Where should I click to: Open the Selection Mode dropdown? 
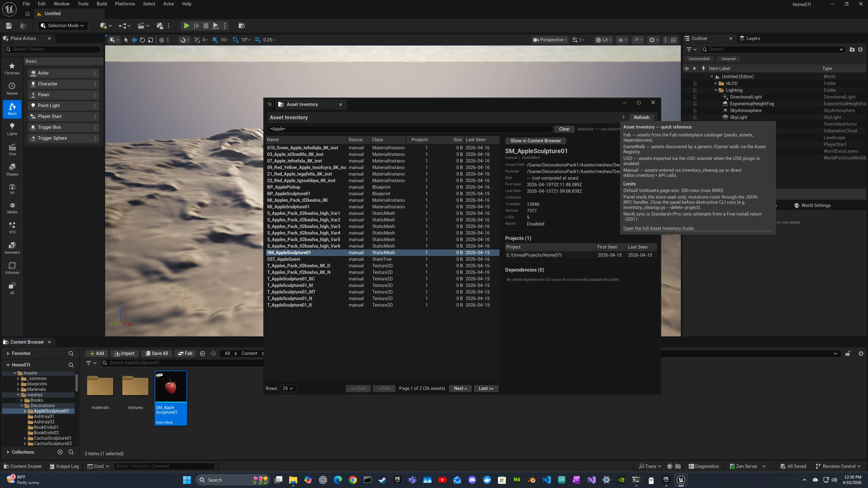[x=63, y=26]
